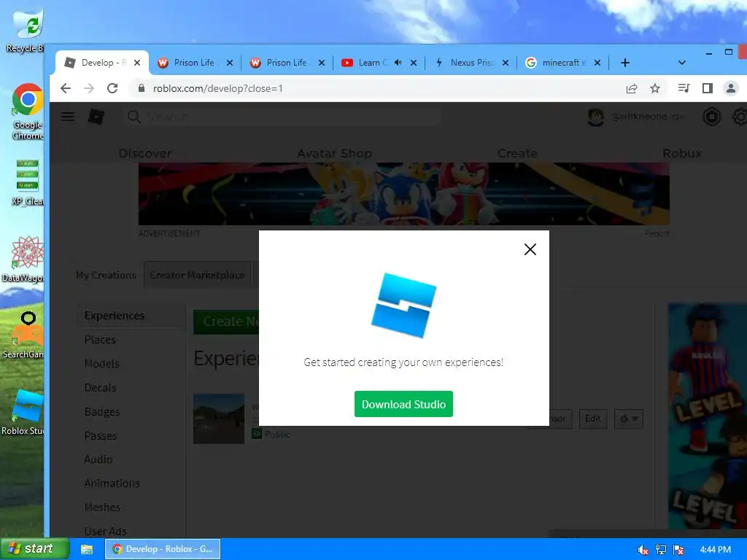Toggle the Chrome side panel
The image size is (747, 560).
click(708, 88)
